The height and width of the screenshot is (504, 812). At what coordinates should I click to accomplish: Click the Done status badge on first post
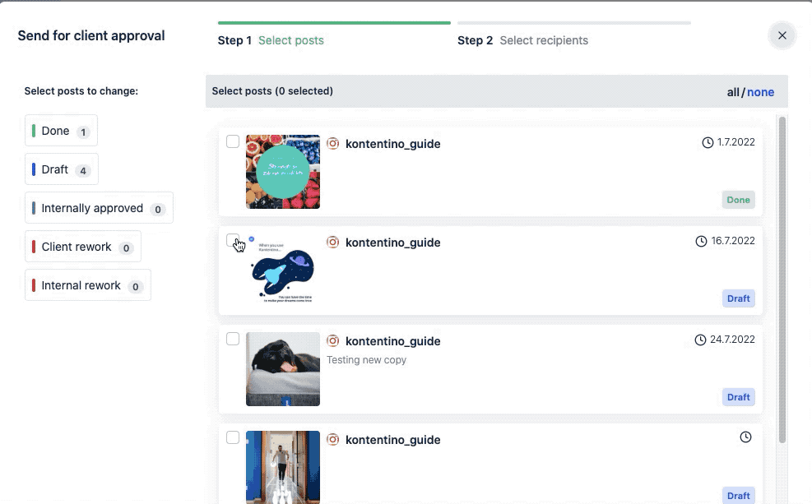[x=738, y=200]
